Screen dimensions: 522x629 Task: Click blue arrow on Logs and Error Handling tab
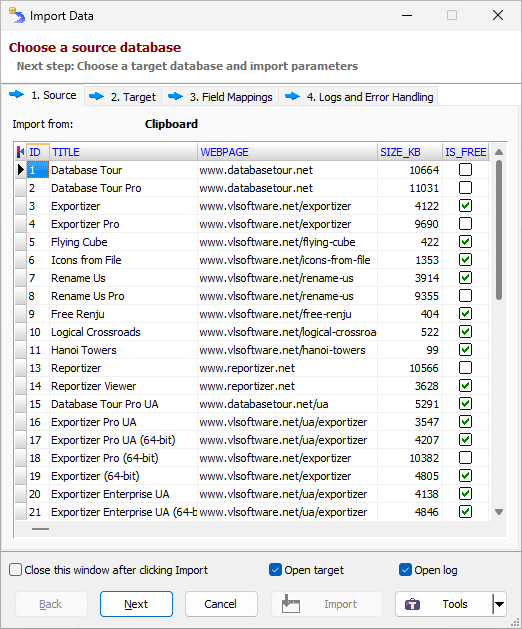(x=292, y=96)
